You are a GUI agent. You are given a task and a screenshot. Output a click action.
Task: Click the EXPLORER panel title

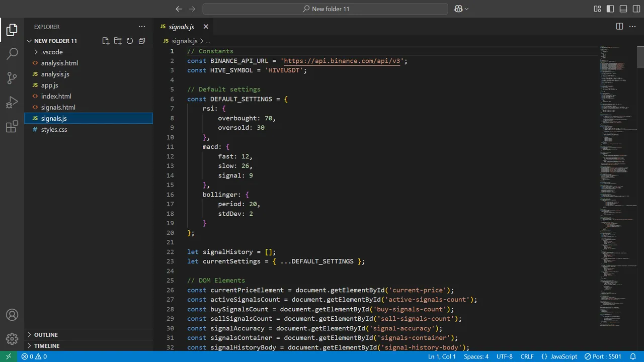coord(47,27)
